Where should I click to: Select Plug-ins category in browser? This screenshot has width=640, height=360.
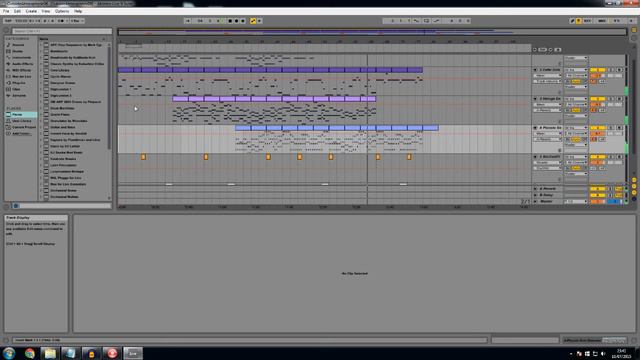19,83
